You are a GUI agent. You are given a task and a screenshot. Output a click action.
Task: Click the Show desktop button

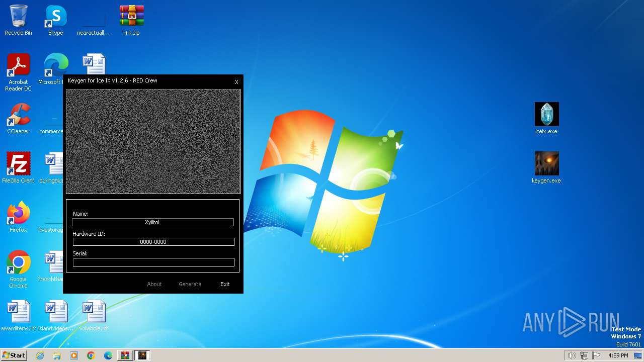638,355
